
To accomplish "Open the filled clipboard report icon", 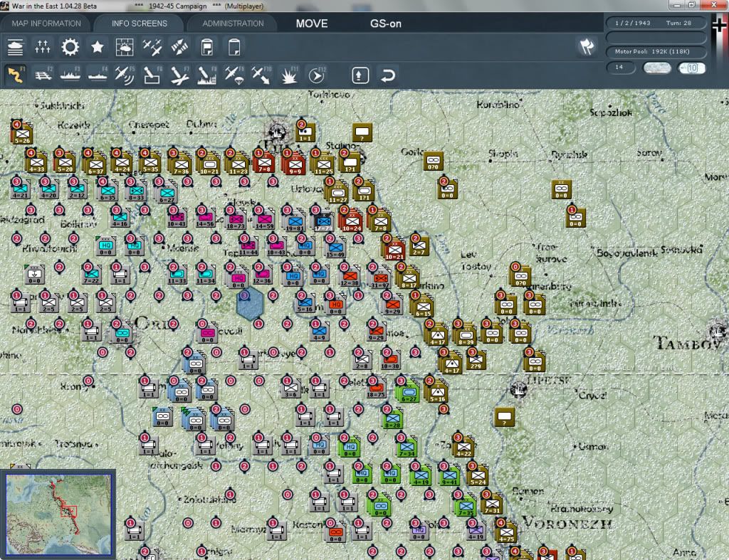I will tap(207, 47).
